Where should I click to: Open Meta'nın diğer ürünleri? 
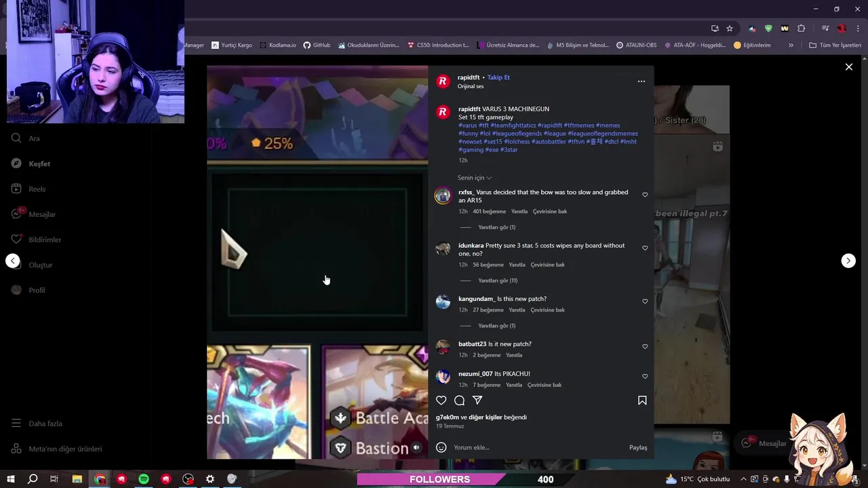click(56, 449)
